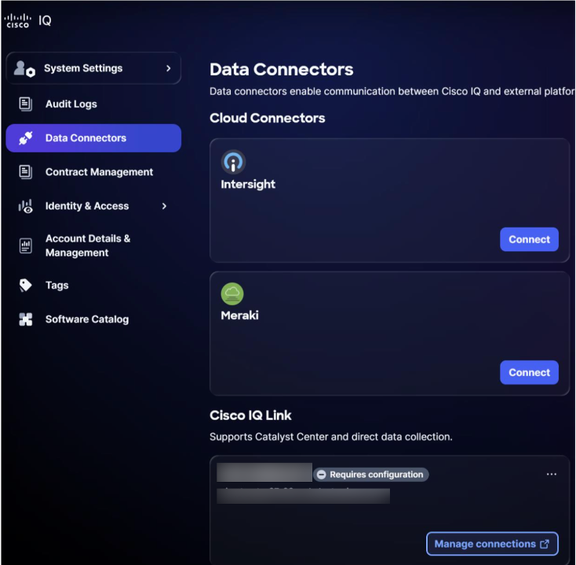The height and width of the screenshot is (565, 576).
Task: Click the Contract Management document icon
Action: click(25, 172)
